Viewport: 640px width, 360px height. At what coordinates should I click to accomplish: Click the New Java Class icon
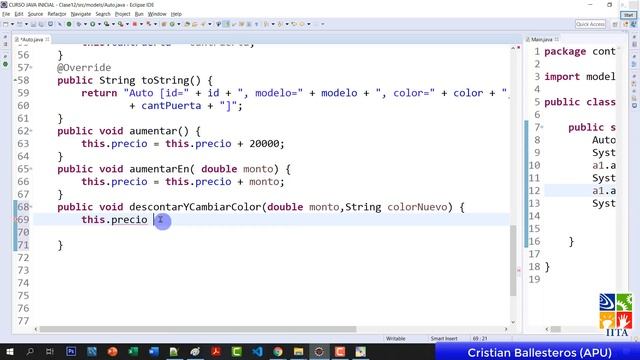(x=172, y=24)
